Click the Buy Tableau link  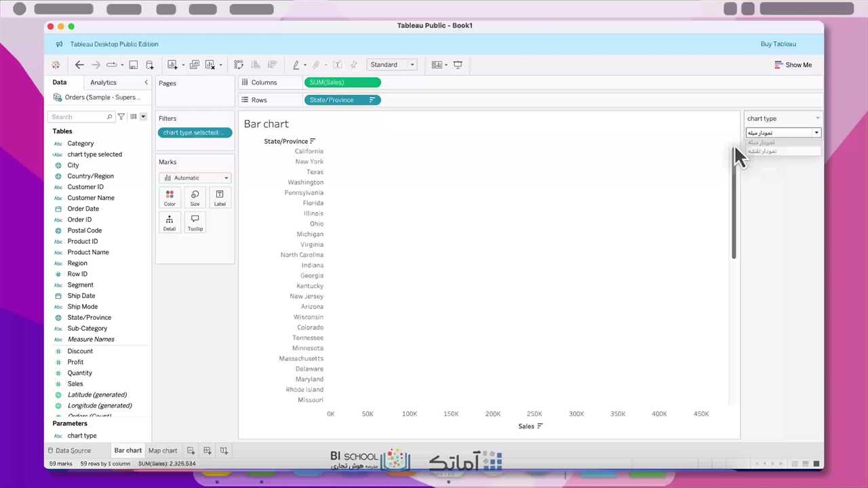(x=778, y=44)
